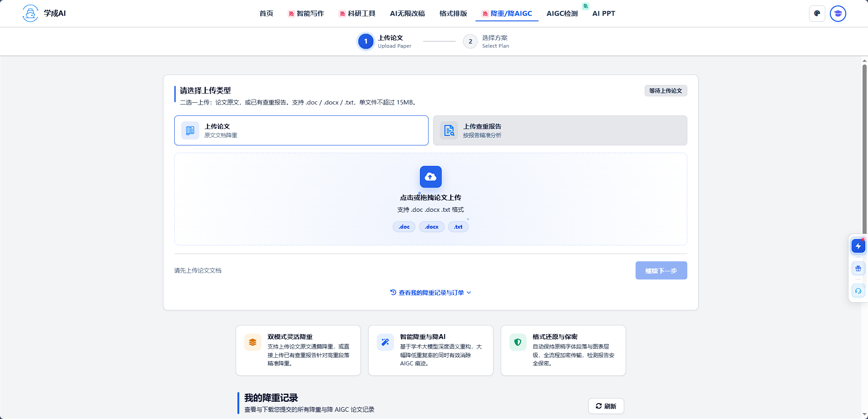This screenshot has width=868, height=419.
Task: Expand 查看我的降重记录与订单 section
Action: pyautogui.click(x=431, y=293)
